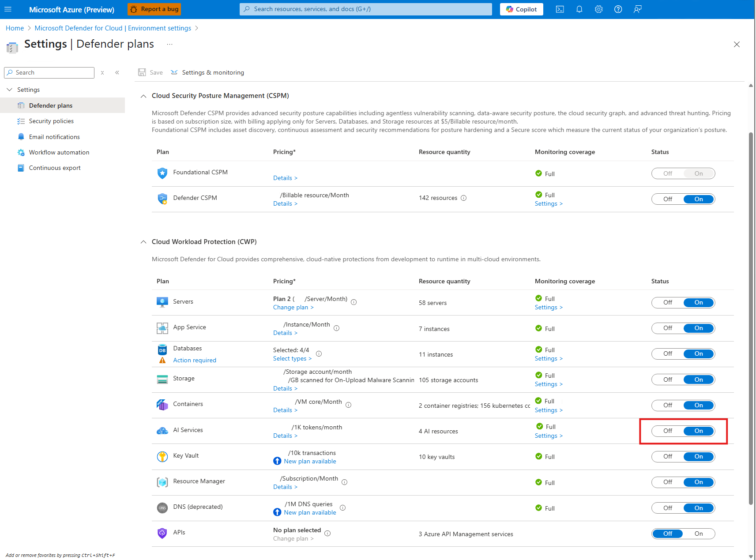
Task: Clear the left menu search with X
Action: [102, 73]
